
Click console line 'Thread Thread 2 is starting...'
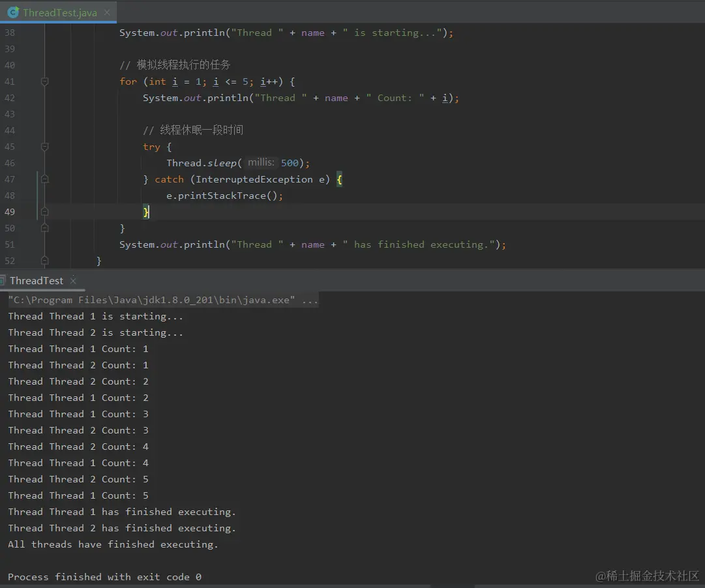[95, 332]
